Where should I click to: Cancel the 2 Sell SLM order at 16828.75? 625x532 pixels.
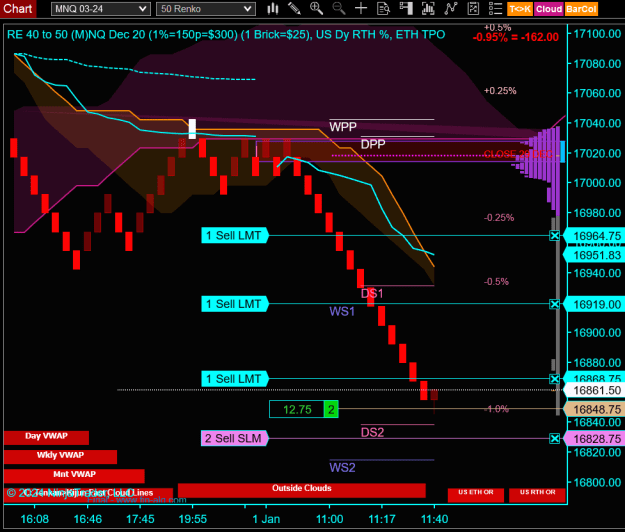pyautogui.click(x=554, y=439)
